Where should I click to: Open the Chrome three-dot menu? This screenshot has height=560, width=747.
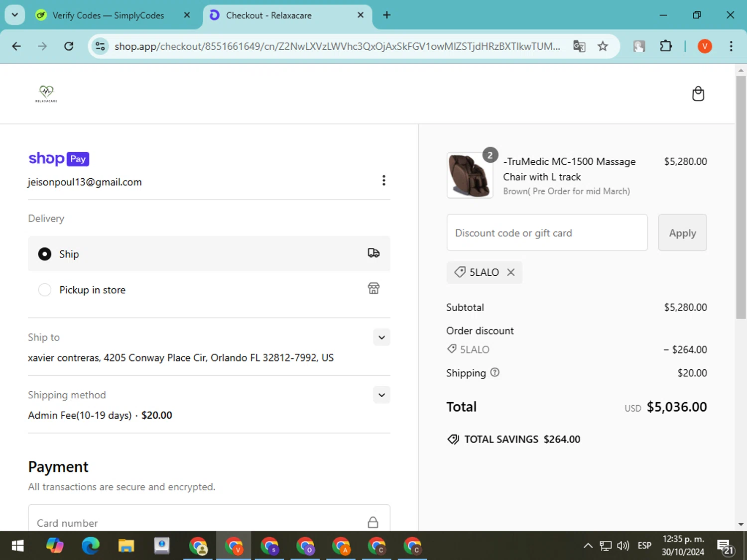[731, 46]
